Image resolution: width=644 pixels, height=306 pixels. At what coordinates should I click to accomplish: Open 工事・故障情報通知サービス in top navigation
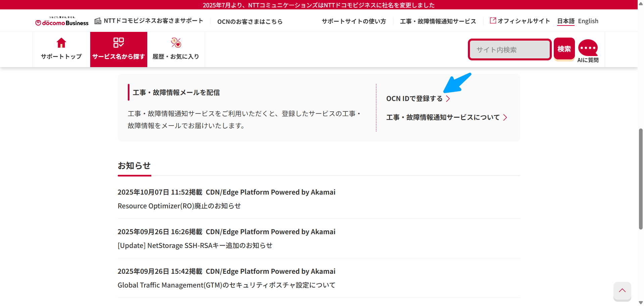(438, 21)
